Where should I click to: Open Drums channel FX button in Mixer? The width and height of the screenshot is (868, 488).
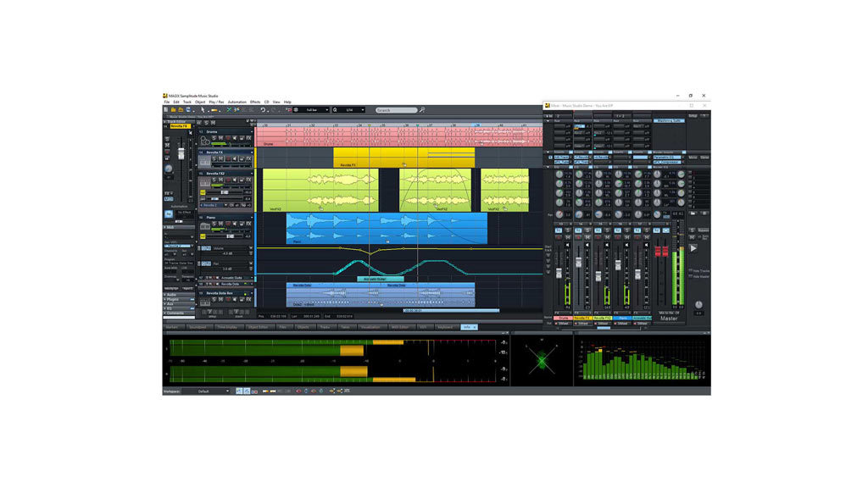pyautogui.click(x=563, y=313)
